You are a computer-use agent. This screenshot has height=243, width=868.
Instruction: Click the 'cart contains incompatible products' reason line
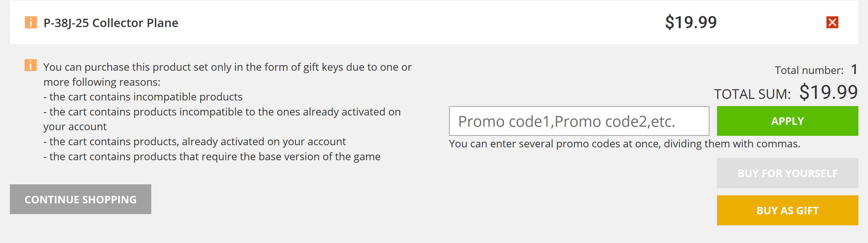(143, 97)
